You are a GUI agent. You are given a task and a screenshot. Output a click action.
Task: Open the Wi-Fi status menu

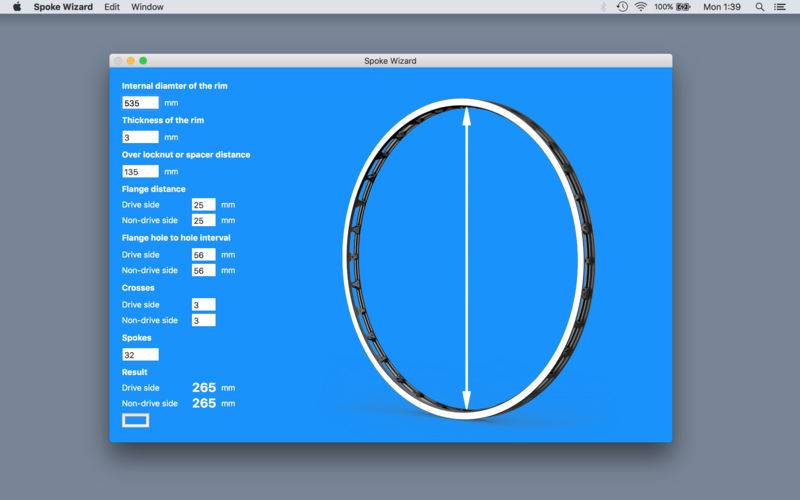[x=641, y=7]
